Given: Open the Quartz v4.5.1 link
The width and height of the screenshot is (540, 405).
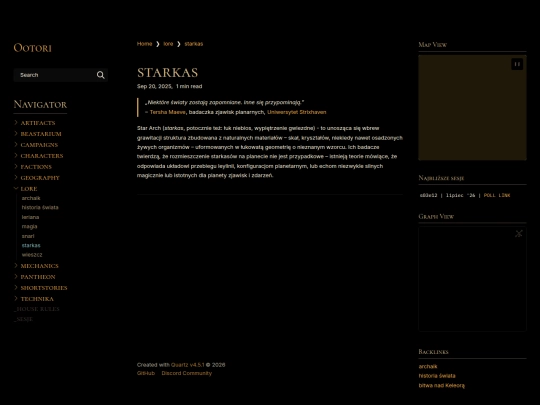Looking at the screenshot, I should [x=188, y=365].
